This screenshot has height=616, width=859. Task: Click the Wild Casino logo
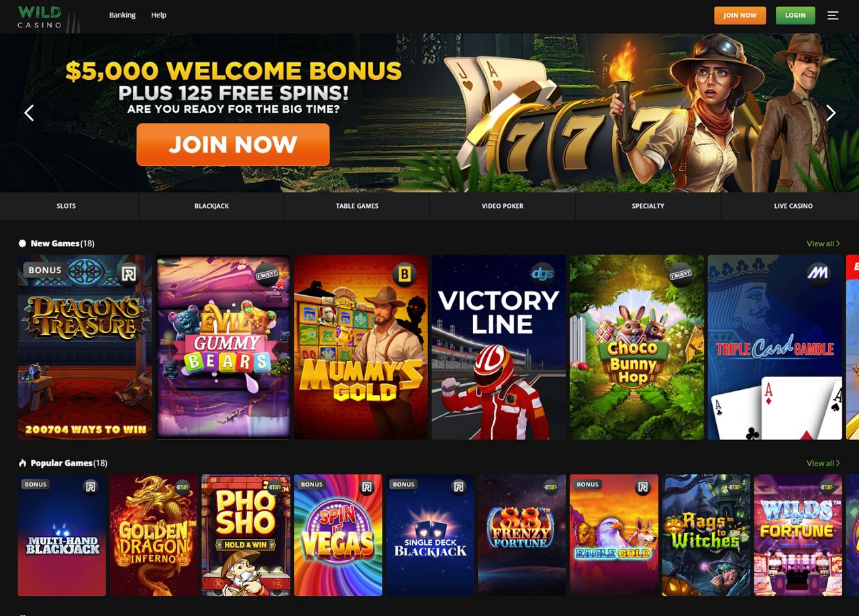coord(40,17)
